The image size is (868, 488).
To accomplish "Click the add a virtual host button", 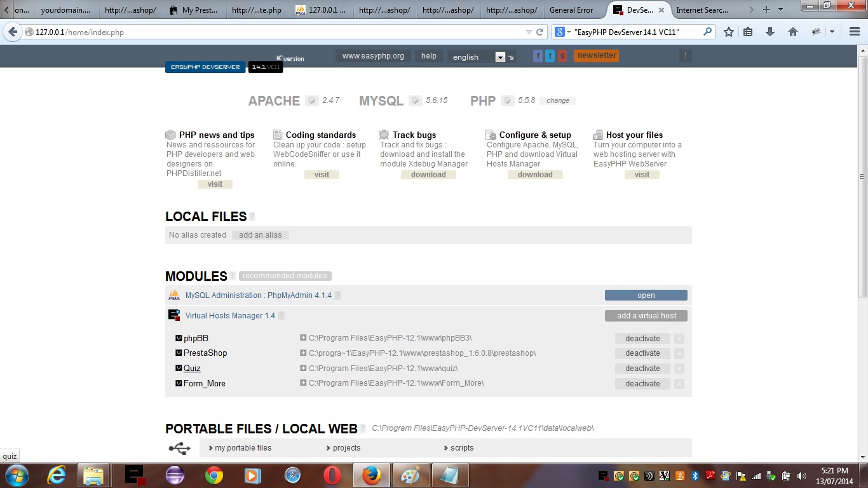I will click(x=646, y=316).
